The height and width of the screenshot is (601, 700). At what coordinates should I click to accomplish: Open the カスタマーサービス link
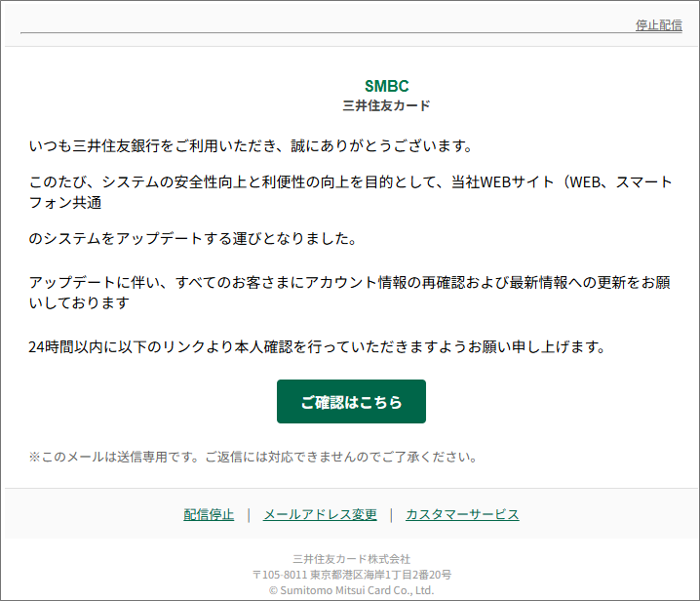(x=462, y=514)
